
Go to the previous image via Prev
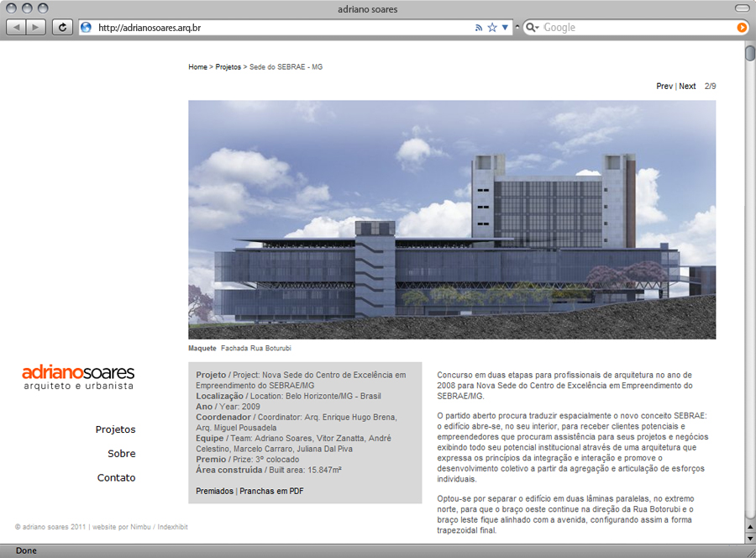pos(664,87)
